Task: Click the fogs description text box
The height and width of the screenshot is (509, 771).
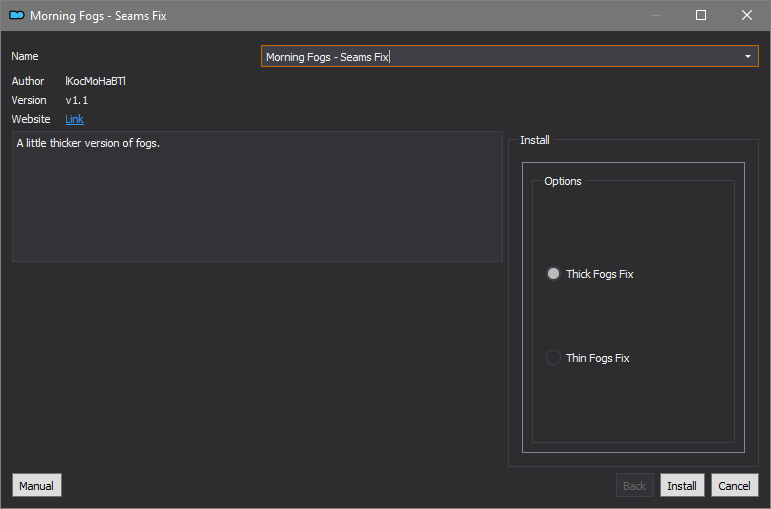Action: (x=257, y=196)
